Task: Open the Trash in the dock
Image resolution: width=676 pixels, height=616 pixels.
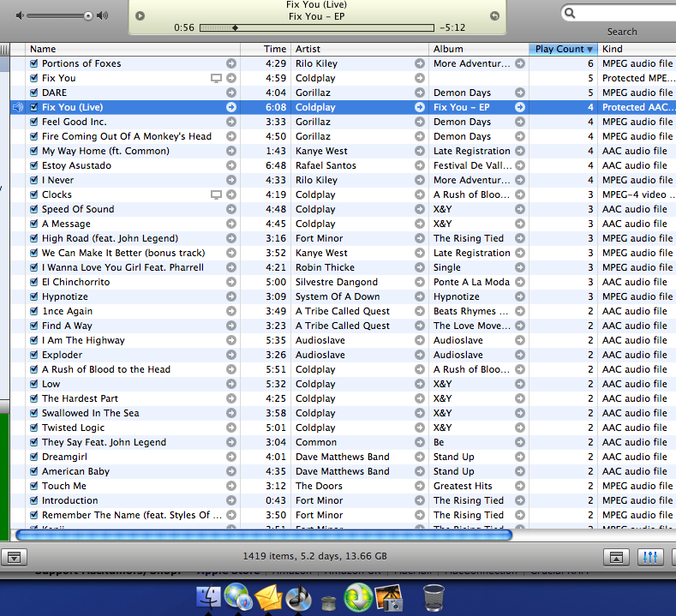Action: pos(434,597)
